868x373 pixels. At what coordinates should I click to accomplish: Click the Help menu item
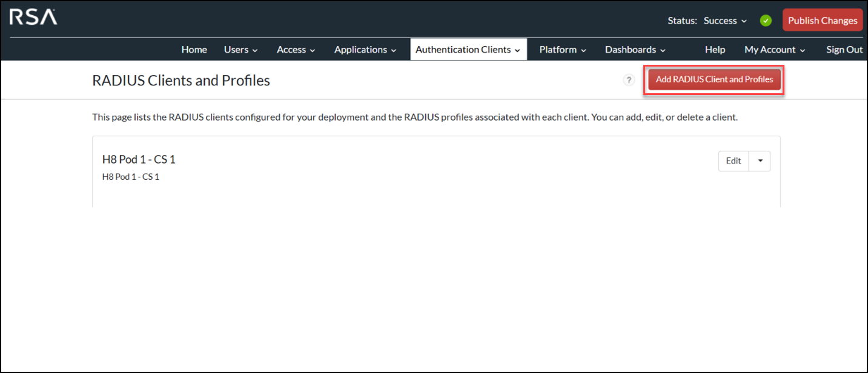pos(715,49)
